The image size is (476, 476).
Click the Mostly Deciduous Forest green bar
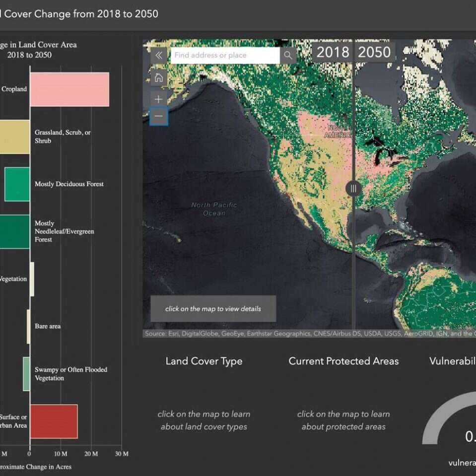(17, 184)
